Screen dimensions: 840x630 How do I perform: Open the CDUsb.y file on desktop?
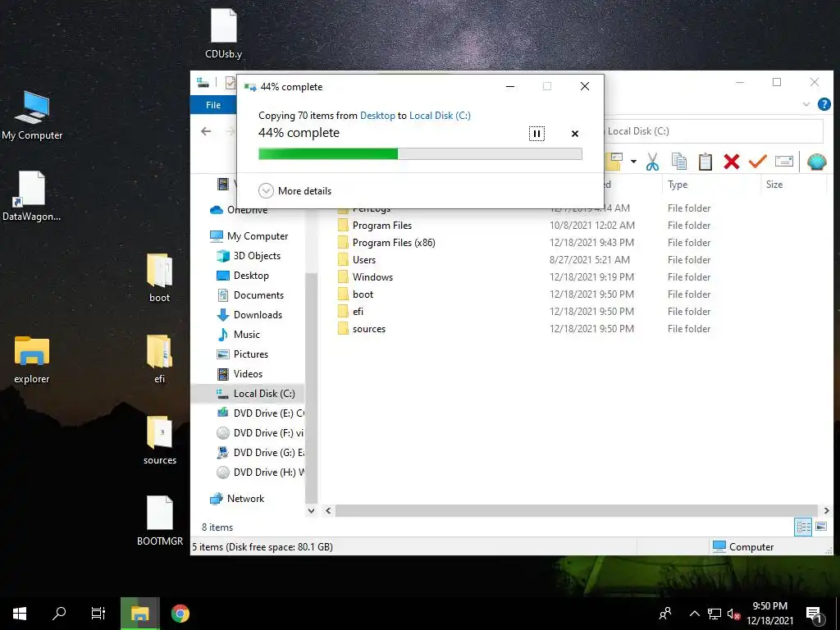click(x=223, y=33)
